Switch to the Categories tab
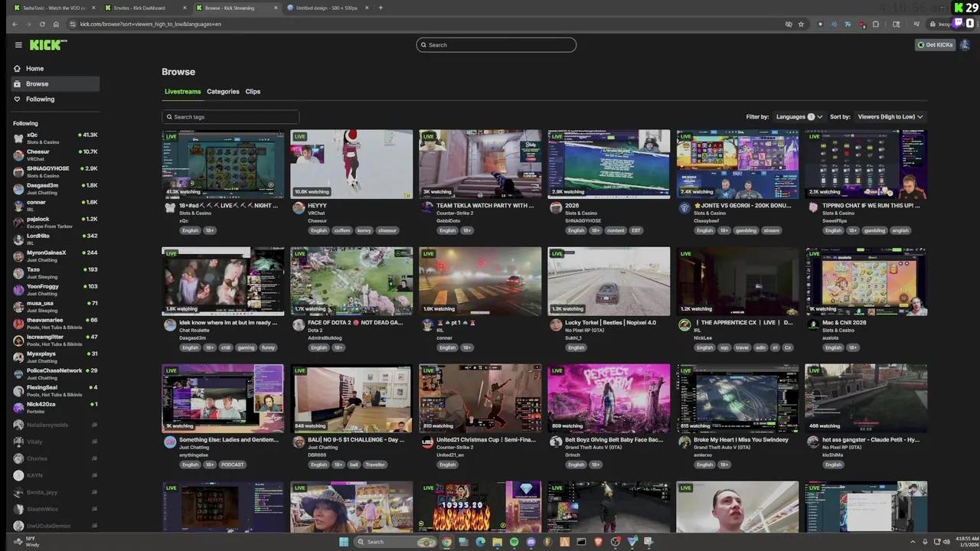The width and height of the screenshot is (980, 551). tap(223, 92)
